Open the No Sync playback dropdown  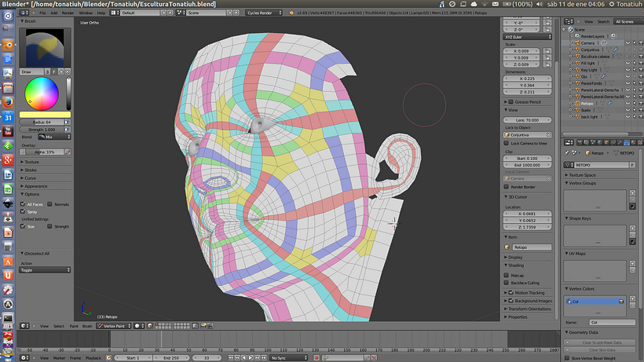289,358
